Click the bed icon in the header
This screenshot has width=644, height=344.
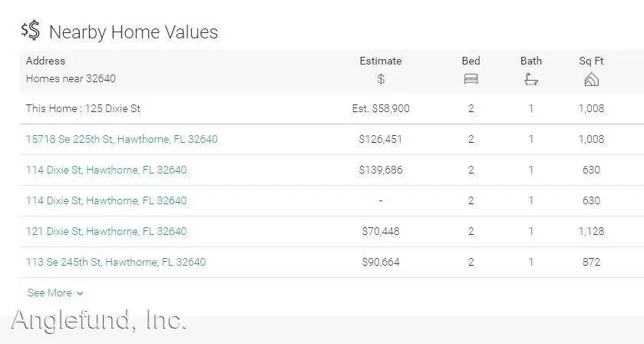471,79
